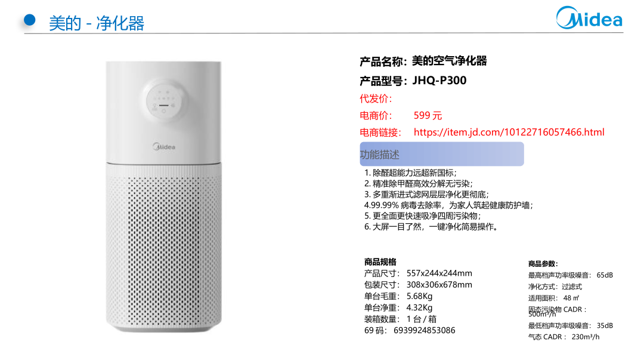Click feature line about 99.99% 病毒去除率
This screenshot has height=363, width=644.
[448, 205]
